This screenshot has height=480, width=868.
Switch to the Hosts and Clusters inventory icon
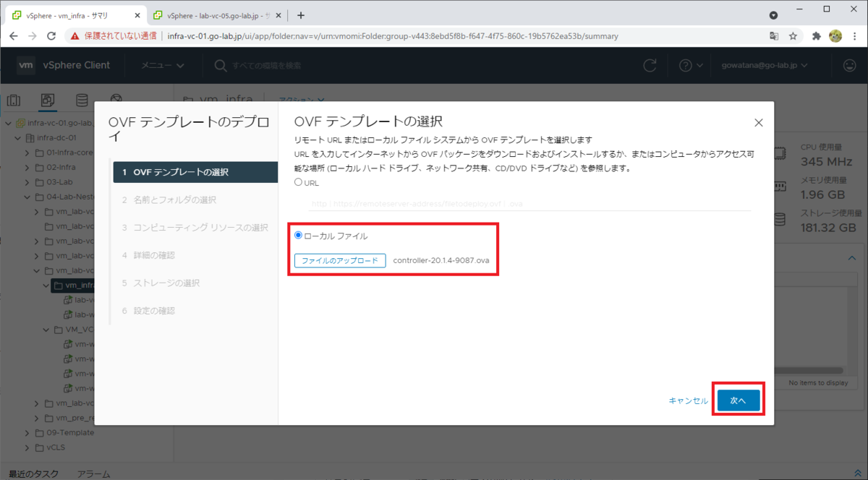[x=14, y=100]
